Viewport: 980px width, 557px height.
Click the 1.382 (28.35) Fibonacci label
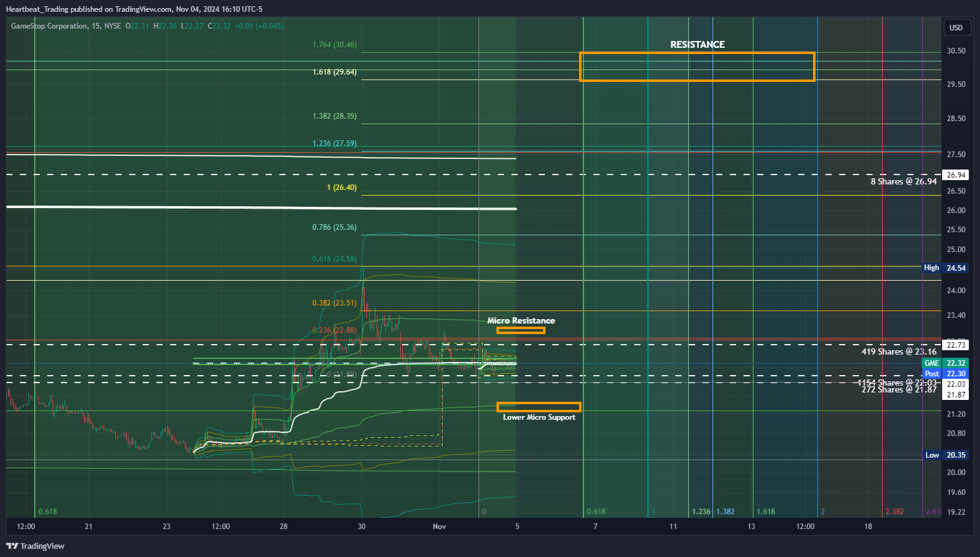click(335, 116)
